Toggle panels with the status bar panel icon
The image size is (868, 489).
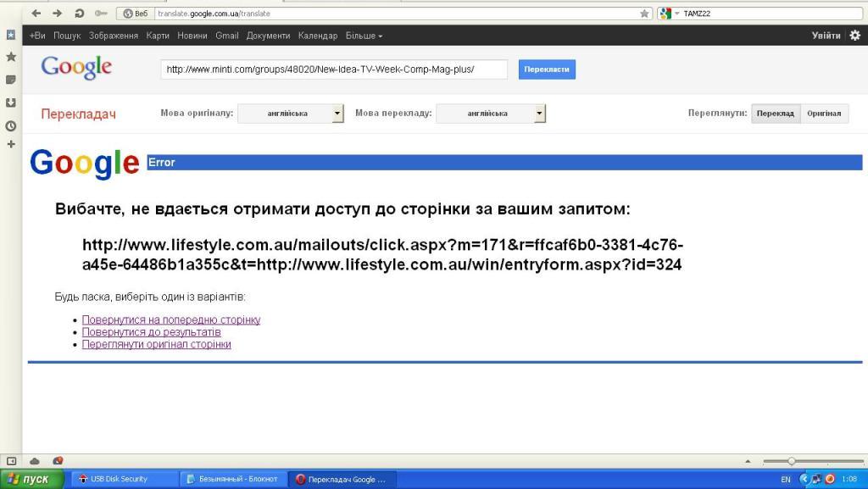pos(12,461)
